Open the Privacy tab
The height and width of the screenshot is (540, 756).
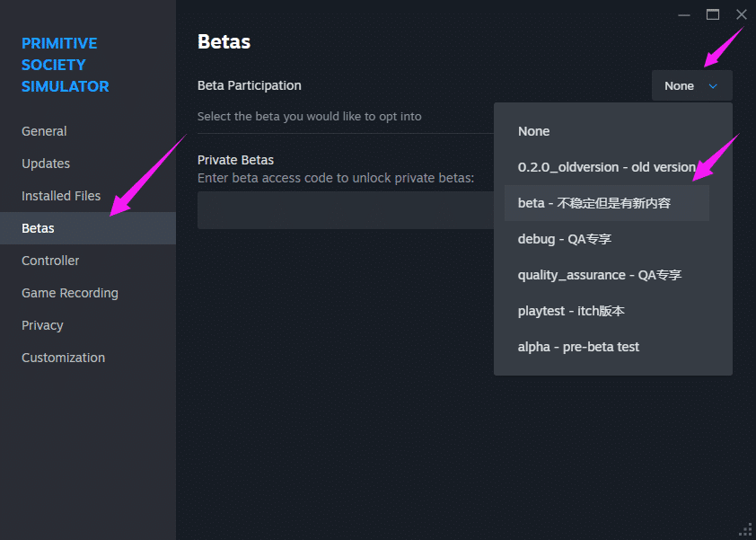tap(88, 324)
